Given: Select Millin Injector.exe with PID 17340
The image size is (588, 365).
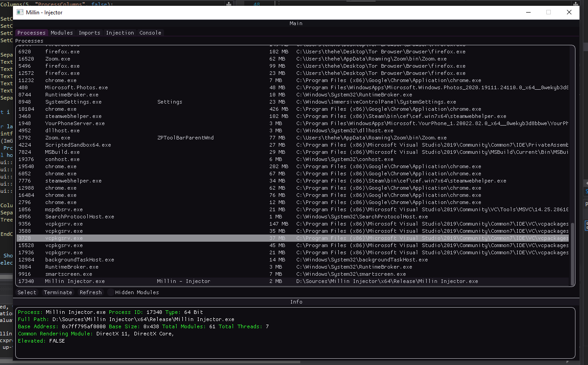Looking at the screenshot, I should click(x=293, y=281).
